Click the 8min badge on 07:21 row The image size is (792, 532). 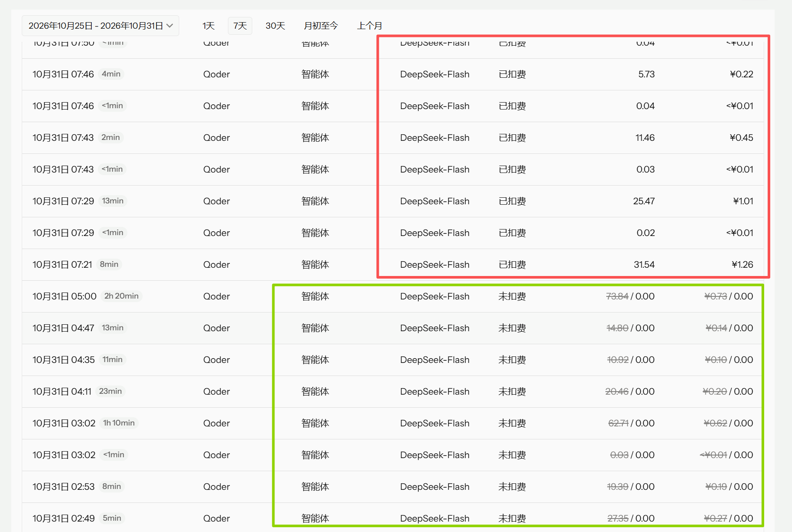coord(109,264)
